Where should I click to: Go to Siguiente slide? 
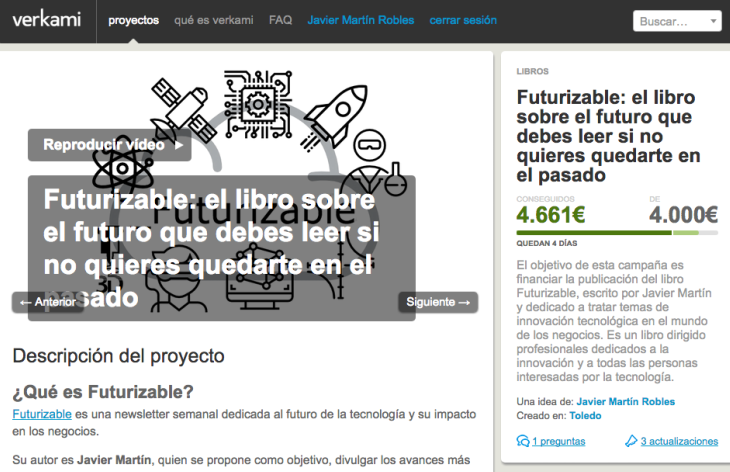pyautogui.click(x=438, y=302)
